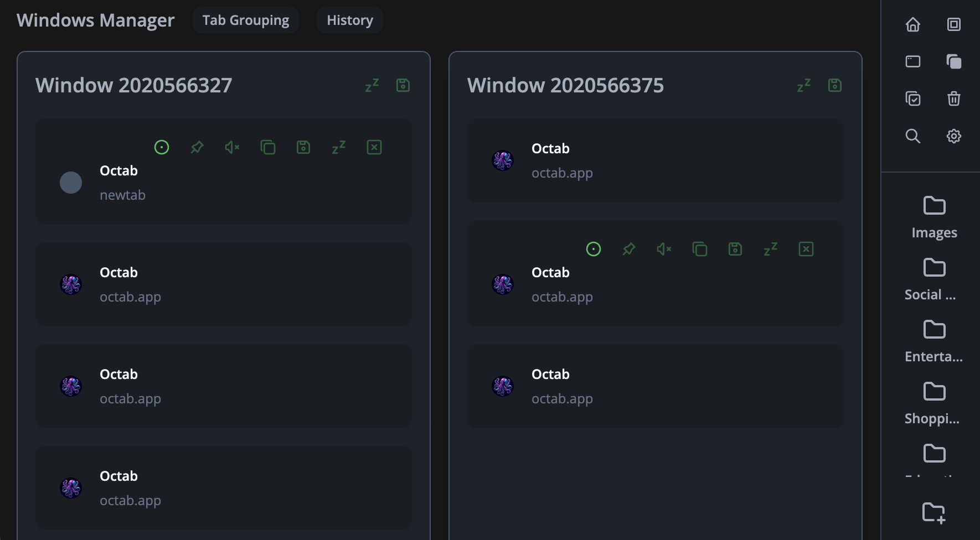Toggle mute in Window 2020566375 tab toolbar

664,249
